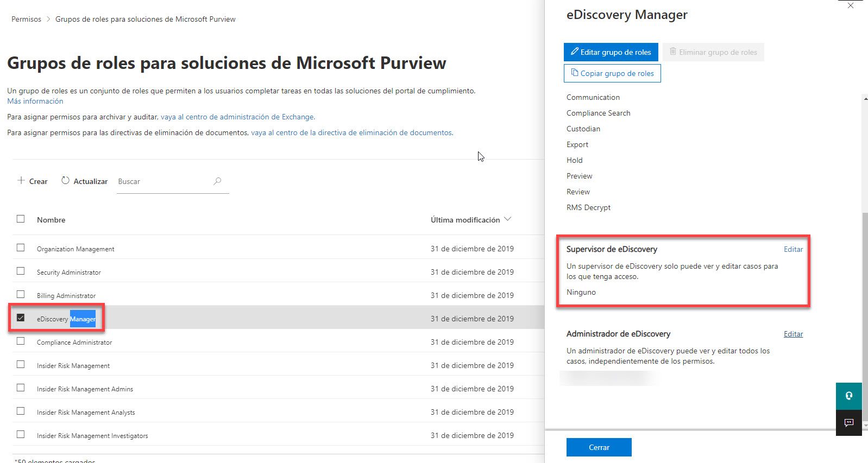Select the Insider Risk Management Analysts row

[x=86, y=413]
